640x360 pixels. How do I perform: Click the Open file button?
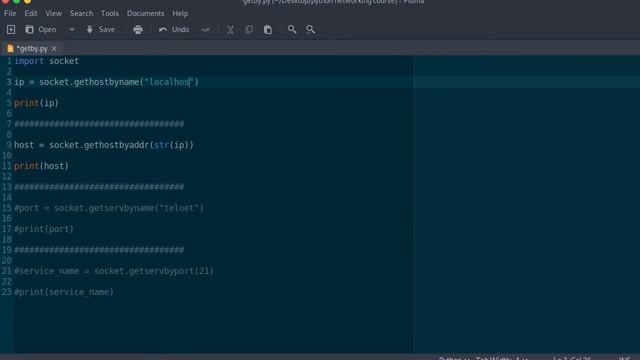click(x=41, y=29)
